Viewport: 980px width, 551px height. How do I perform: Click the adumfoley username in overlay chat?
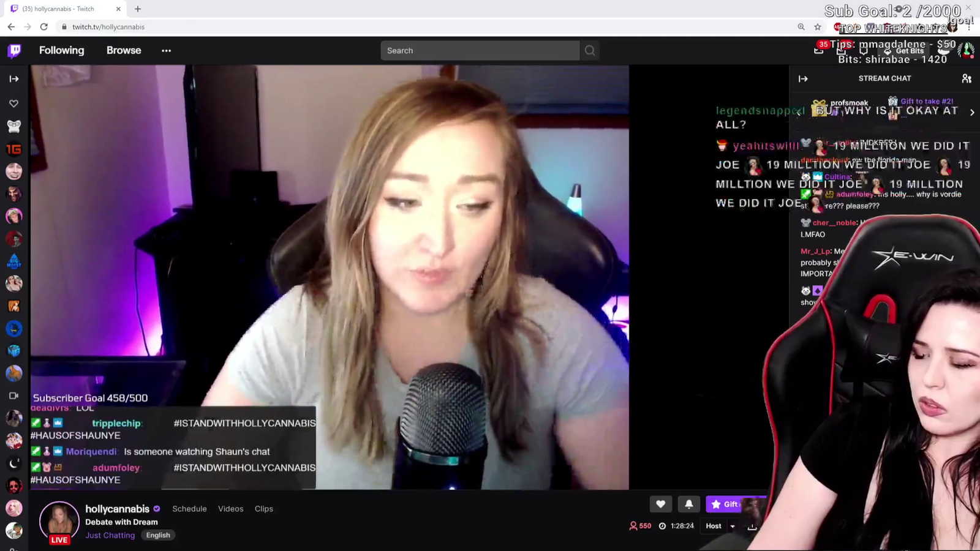[x=116, y=468]
